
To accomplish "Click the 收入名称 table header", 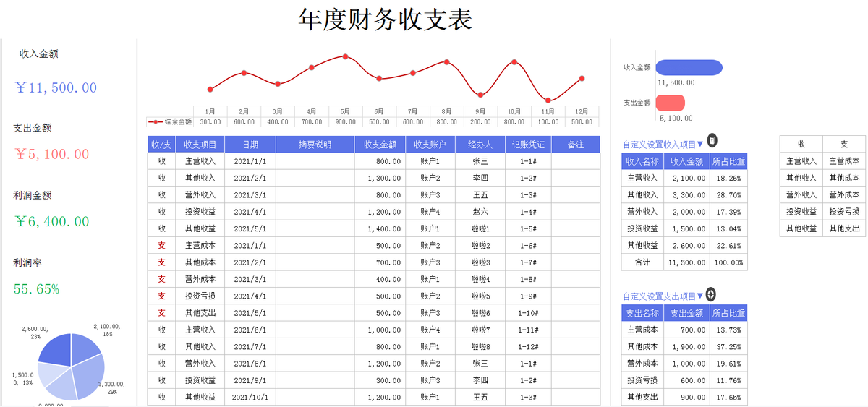I will click(x=643, y=161).
